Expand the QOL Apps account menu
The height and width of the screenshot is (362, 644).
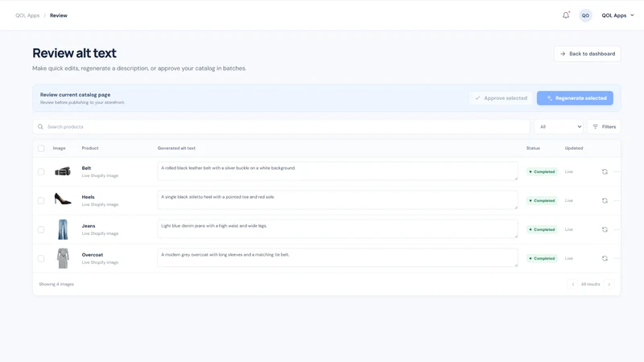click(x=617, y=15)
